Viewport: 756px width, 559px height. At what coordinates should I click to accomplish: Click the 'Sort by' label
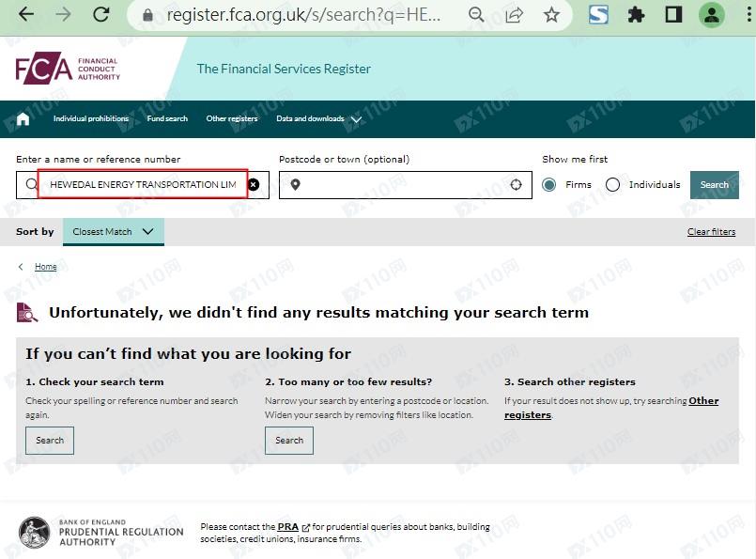pos(35,231)
